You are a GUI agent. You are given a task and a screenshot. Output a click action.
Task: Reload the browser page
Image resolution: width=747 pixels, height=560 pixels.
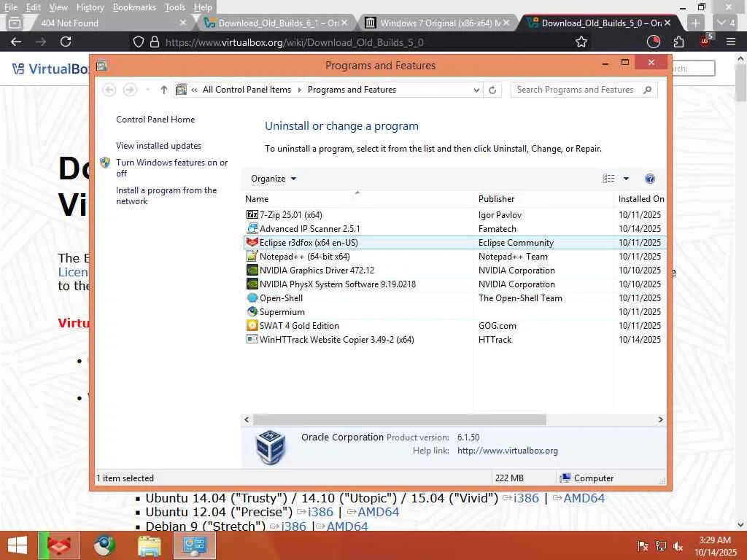[x=66, y=42]
